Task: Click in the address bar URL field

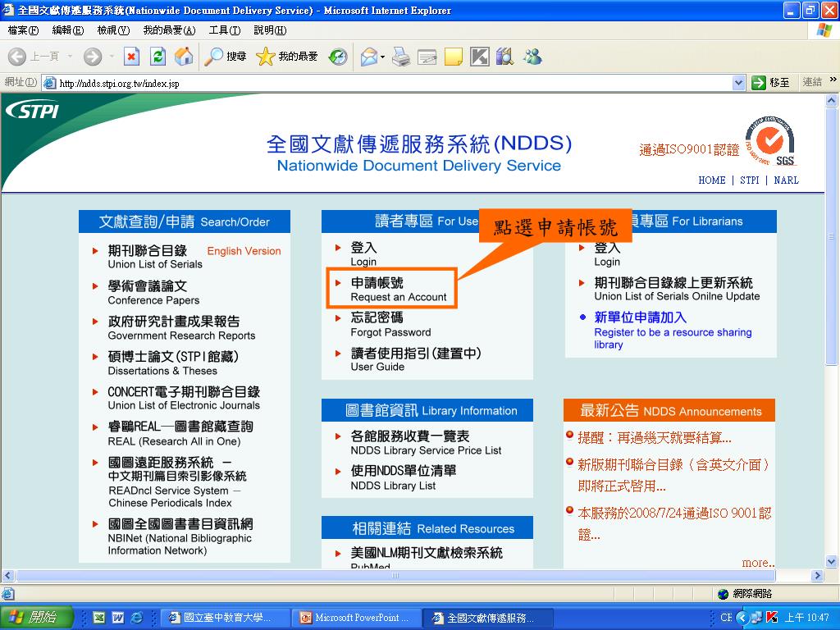Action: [394, 83]
